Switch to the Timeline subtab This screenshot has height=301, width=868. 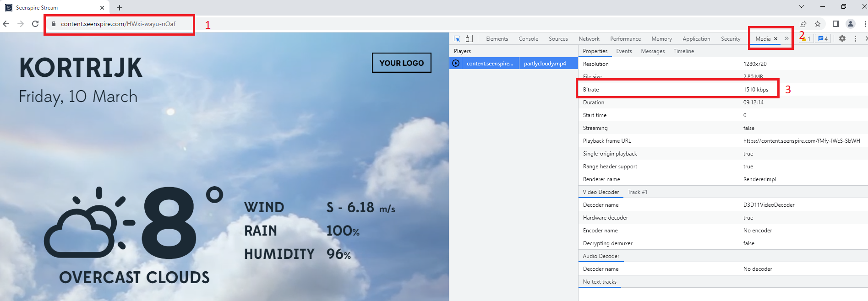683,51
